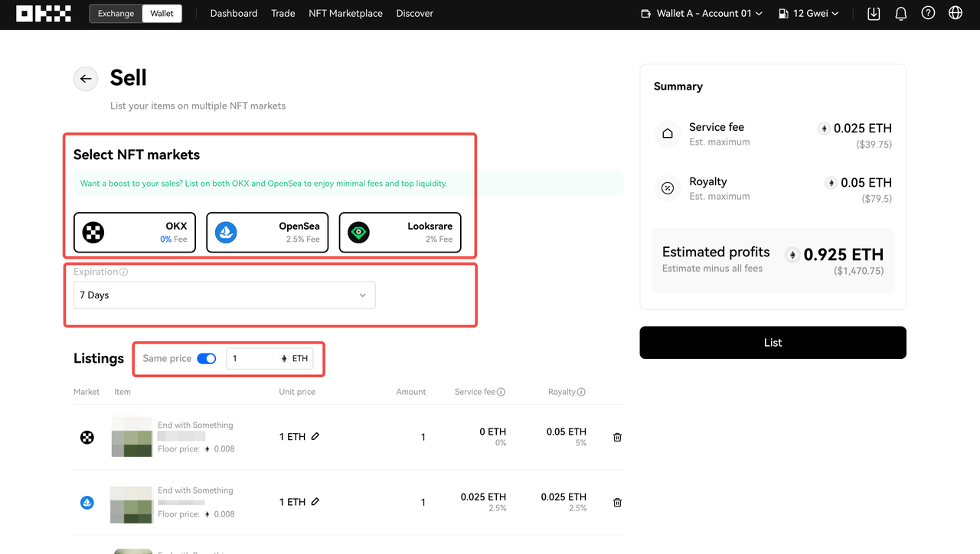980x554 pixels.
Task: Click the back arrow beside Sell
Action: pos(86,79)
